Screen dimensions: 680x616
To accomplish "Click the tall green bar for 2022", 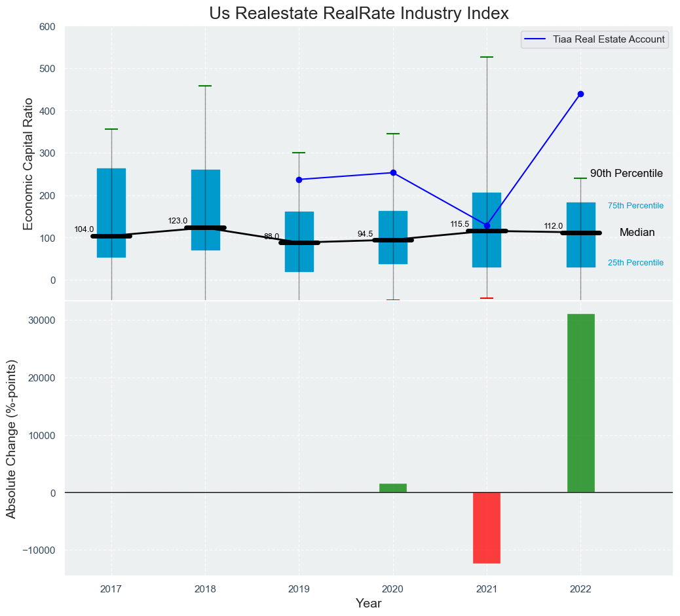I will click(580, 403).
